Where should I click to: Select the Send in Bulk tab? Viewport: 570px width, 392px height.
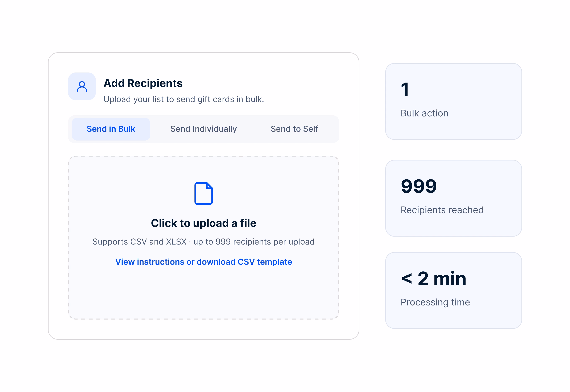point(111,129)
